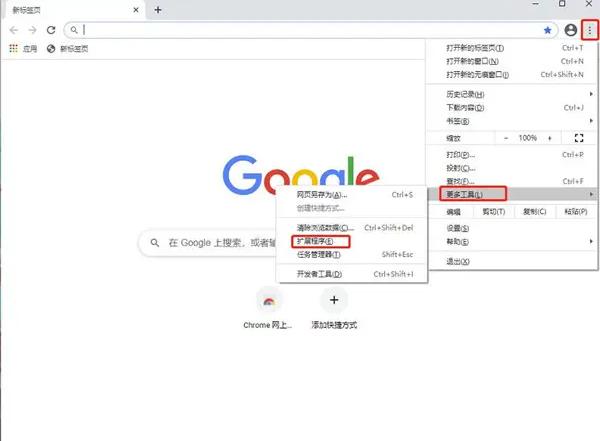This screenshot has width=600, height=441.
Task: Decrease zoom with the minus button
Action: pyautogui.click(x=506, y=138)
